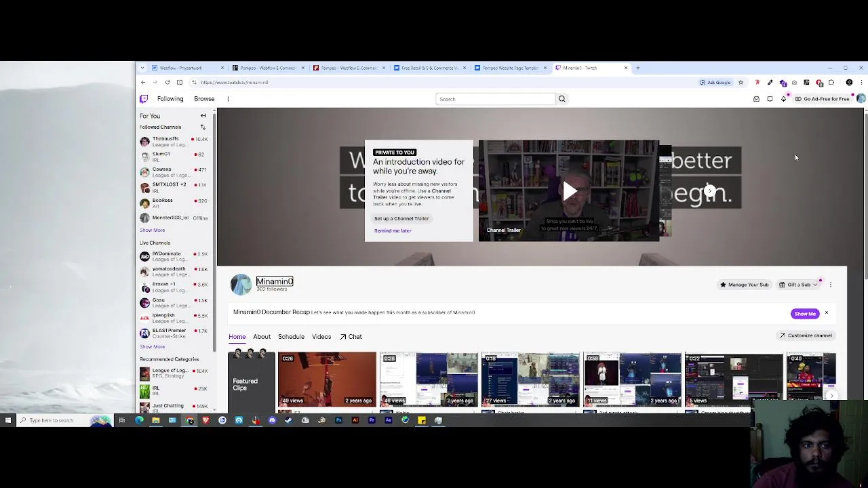Select the channel Home tab

tap(237, 337)
